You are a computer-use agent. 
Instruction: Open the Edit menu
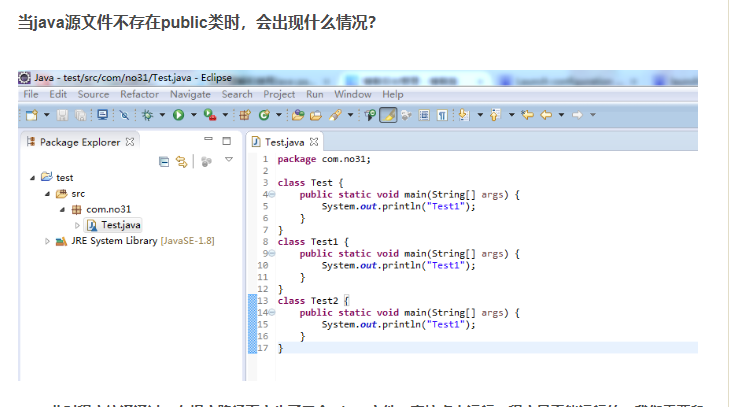tap(58, 94)
